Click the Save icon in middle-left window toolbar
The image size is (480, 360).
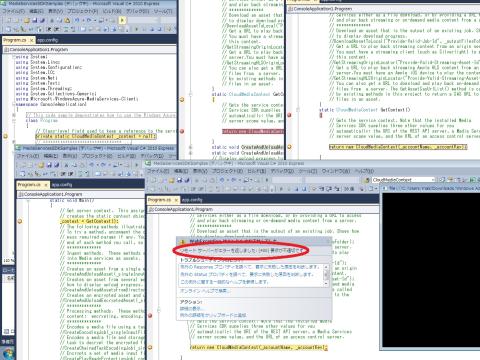(x=49, y=165)
